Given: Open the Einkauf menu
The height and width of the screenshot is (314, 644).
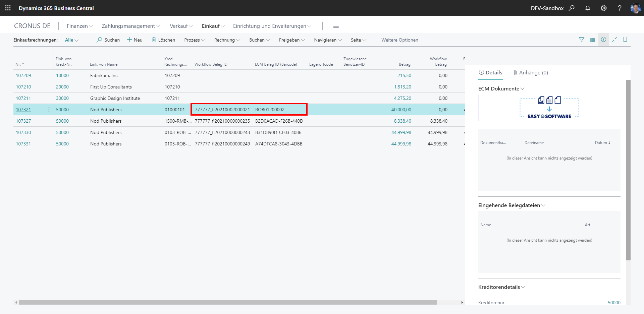Looking at the screenshot, I should (213, 26).
